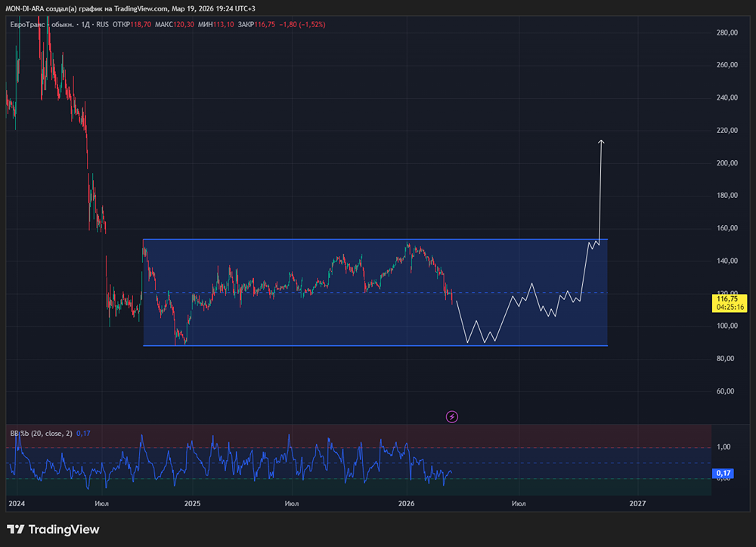The width and height of the screenshot is (756, 547).
Task: Click the Июл label between 2025 and 2026
Action: [292, 503]
